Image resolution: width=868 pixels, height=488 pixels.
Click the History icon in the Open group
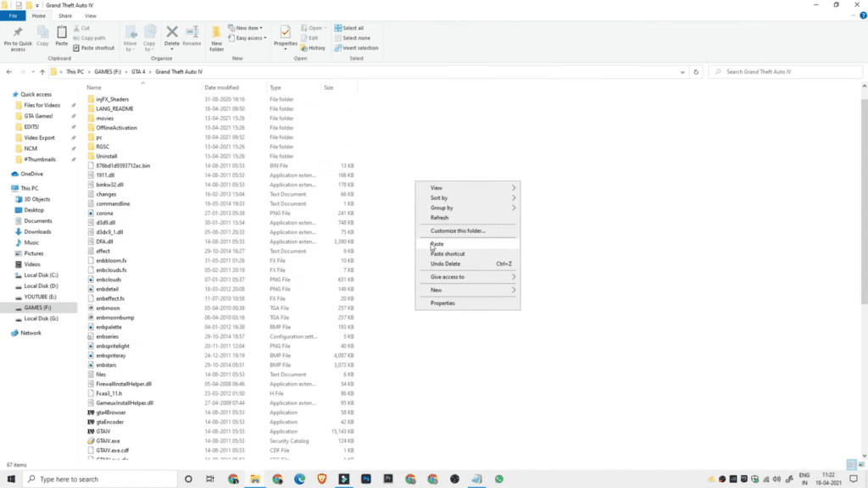314,48
